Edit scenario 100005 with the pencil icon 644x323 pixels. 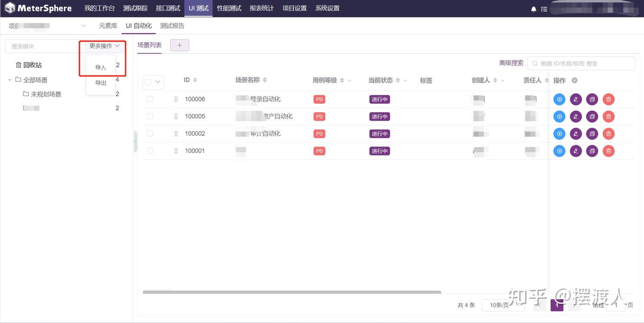coord(576,117)
